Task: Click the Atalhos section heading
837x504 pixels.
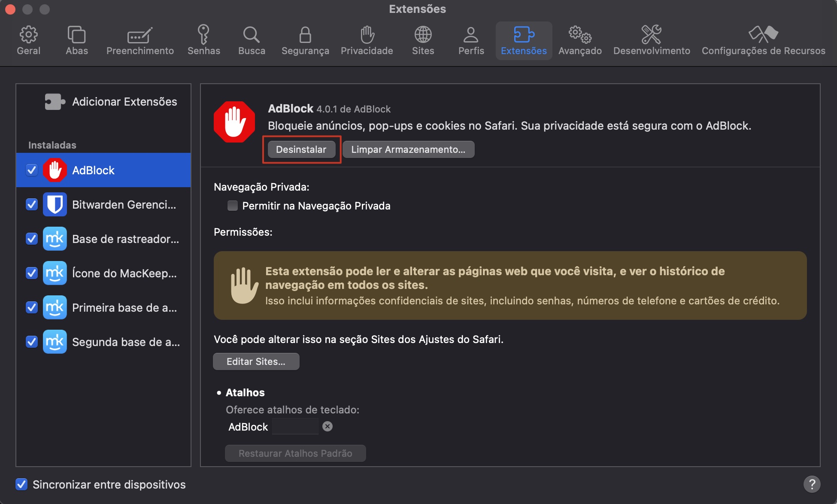Action: point(245,392)
